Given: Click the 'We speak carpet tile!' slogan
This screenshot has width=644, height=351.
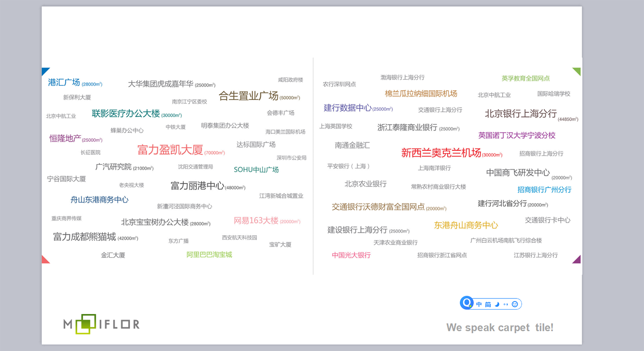Looking at the screenshot, I should [500, 328].
